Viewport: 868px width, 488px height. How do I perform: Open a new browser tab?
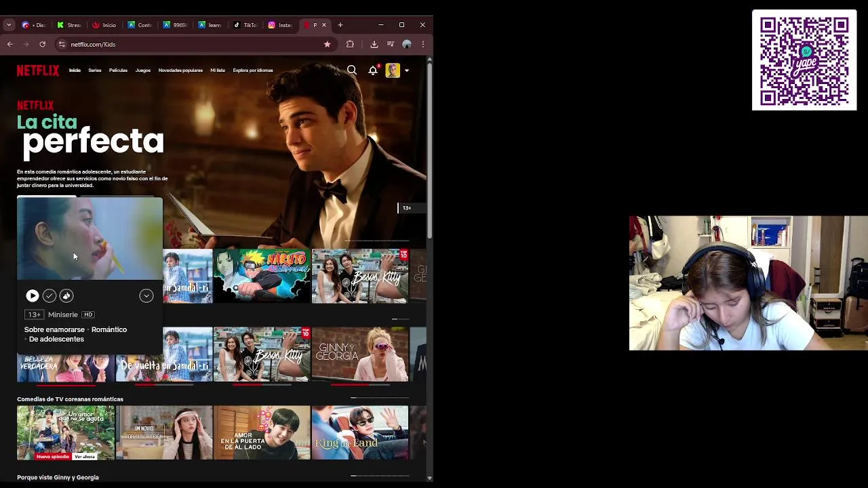340,25
